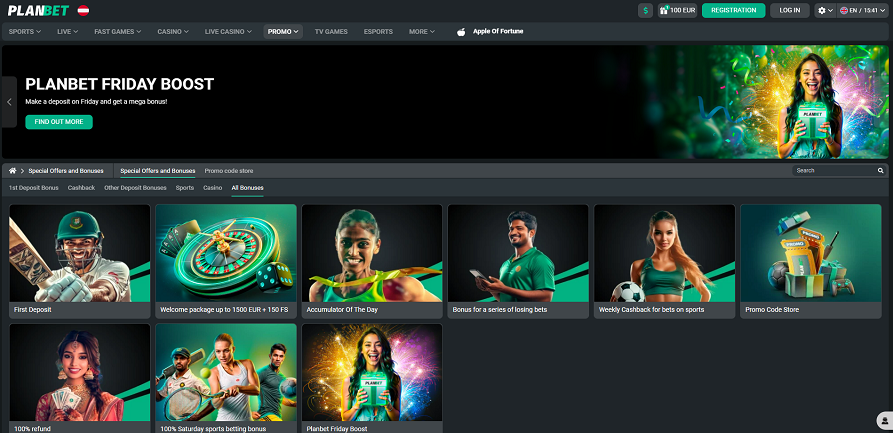Click the PLANBET logo
This screenshot has height=433, width=893.
click(38, 10)
